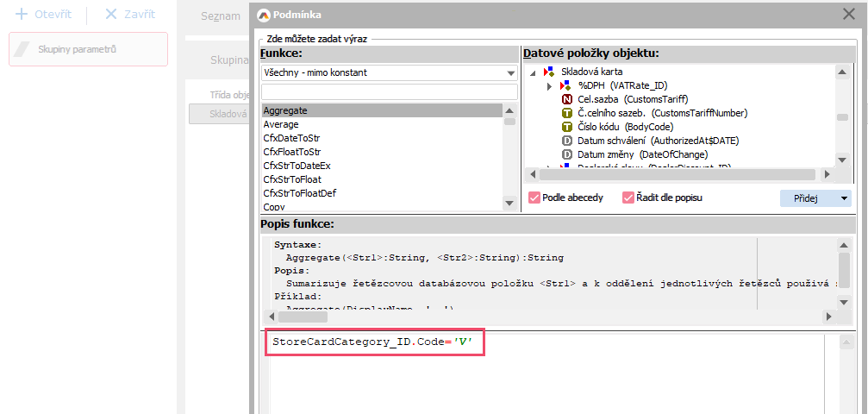868x414 pixels.
Task: Uncheck the Podle abecedy checkbox
Action: [534, 198]
